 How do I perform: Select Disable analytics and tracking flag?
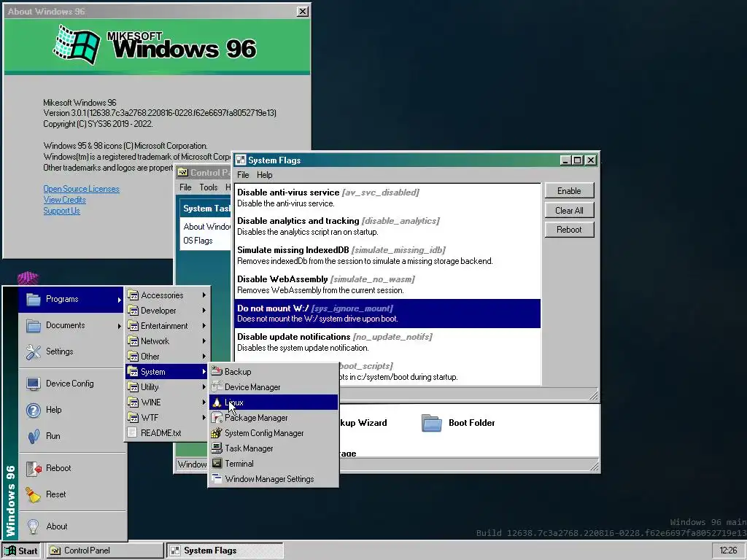(x=388, y=226)
